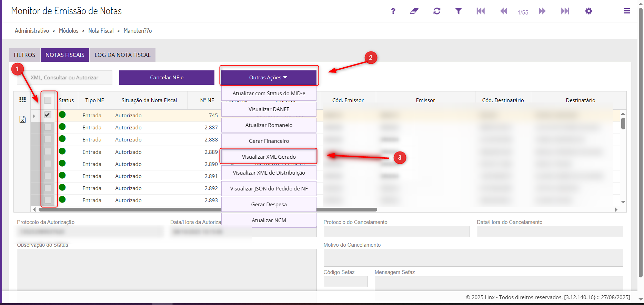Check the checkbox for note 2.891

coord(48,176)
